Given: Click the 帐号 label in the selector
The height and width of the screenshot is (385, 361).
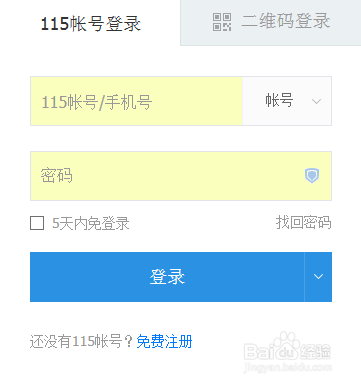Looking at the screenshot, I should pyautogui.click(x=279, y=100).
